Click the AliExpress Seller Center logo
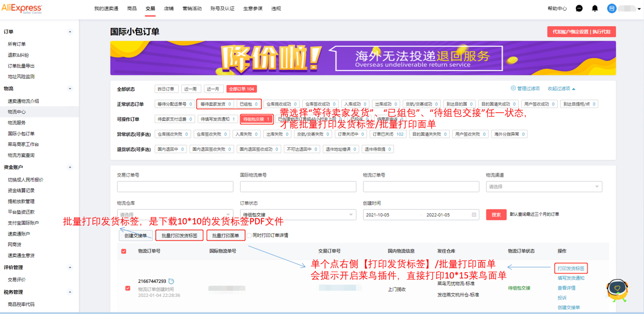This screenshot has height=314, width=644. tap(22, 9)
